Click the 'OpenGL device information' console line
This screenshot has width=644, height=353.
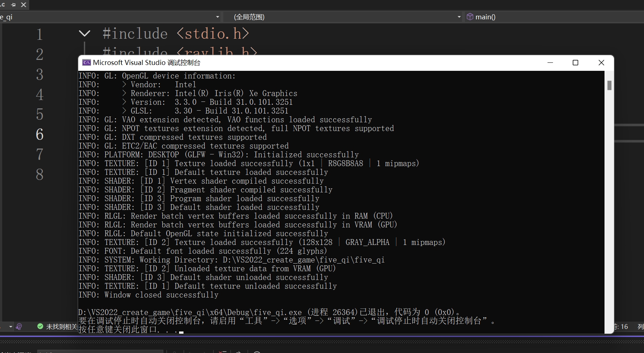point(157,76)
